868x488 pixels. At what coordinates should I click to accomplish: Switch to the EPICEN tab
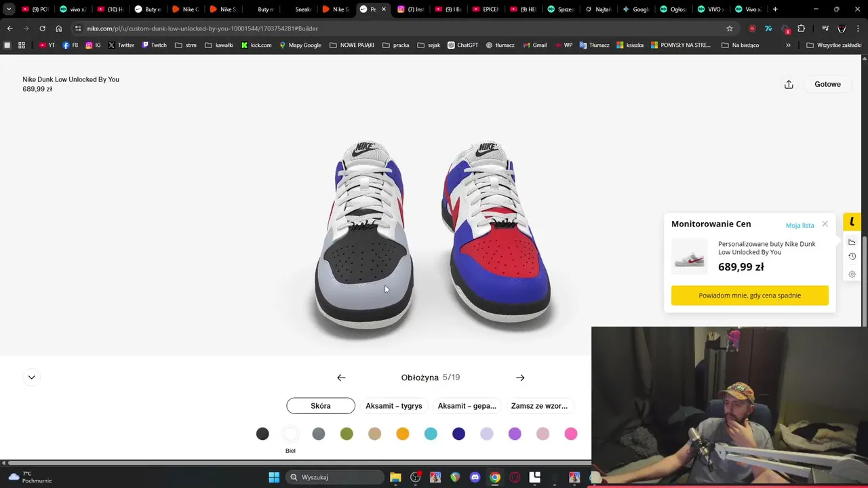[x=486, y=9]
